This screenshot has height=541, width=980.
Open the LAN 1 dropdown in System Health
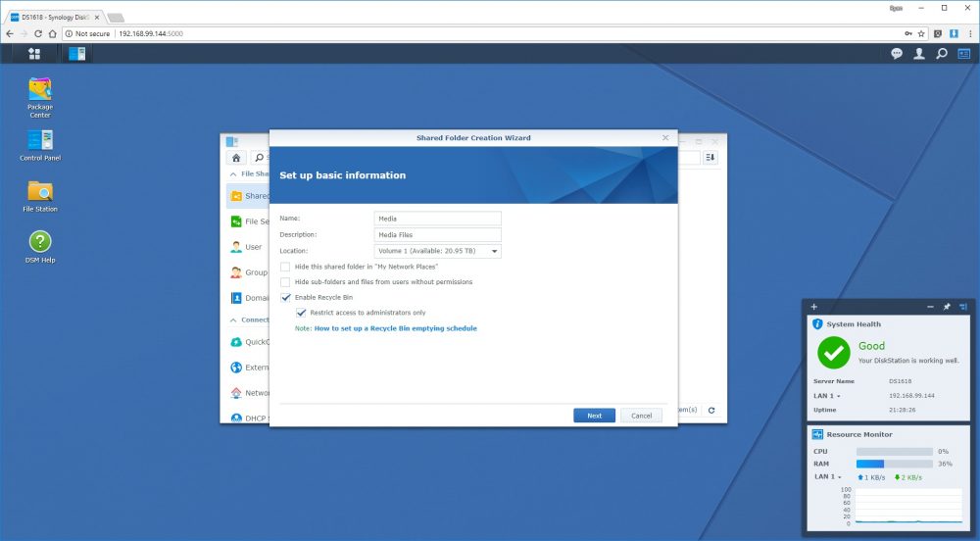[827, 396]
